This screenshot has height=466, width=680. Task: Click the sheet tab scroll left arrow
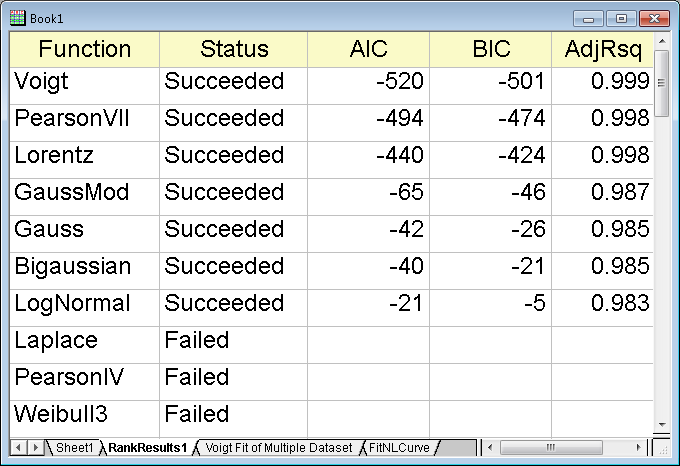(x=18, y=447)
